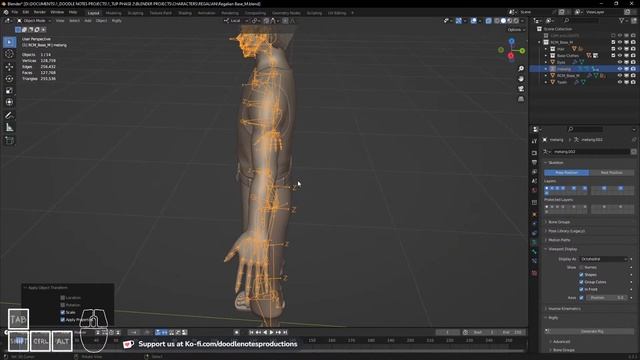640x360 pixels.
Task: Toggle the Shapes checkbox in Viewport Display
Action: pyautogui.click(x=581, y=275)
